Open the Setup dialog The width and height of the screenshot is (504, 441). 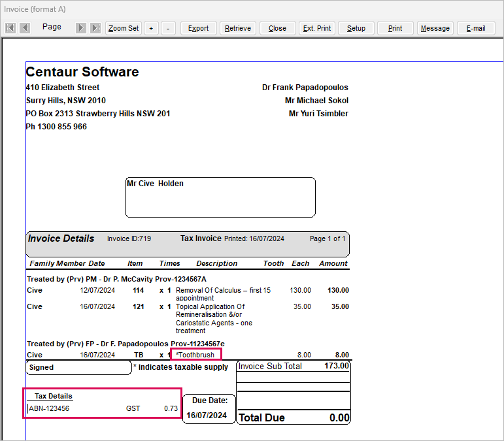[x=356, y=28]
